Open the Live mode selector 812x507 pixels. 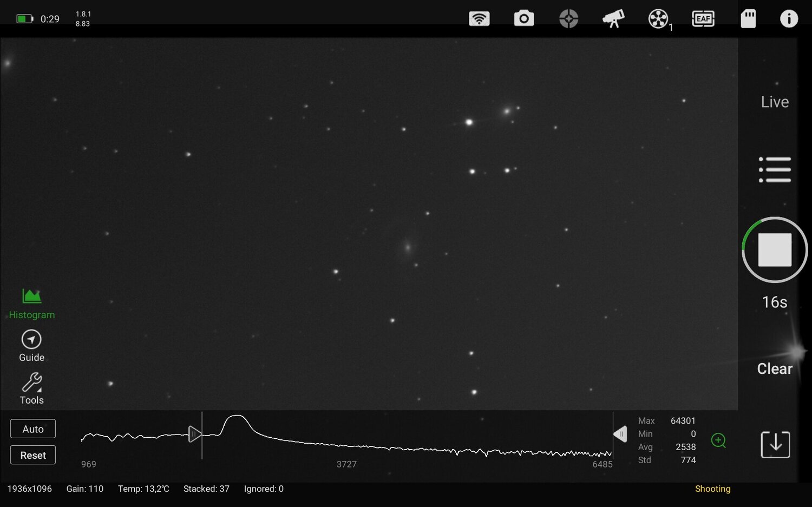coord(775,102)
